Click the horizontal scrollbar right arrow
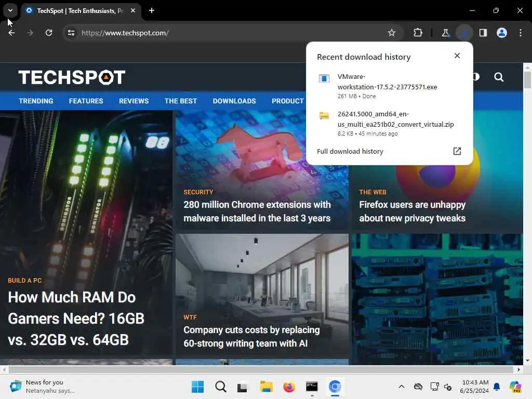The height and width of the screenshot is (399, 532). click(519, 369)
